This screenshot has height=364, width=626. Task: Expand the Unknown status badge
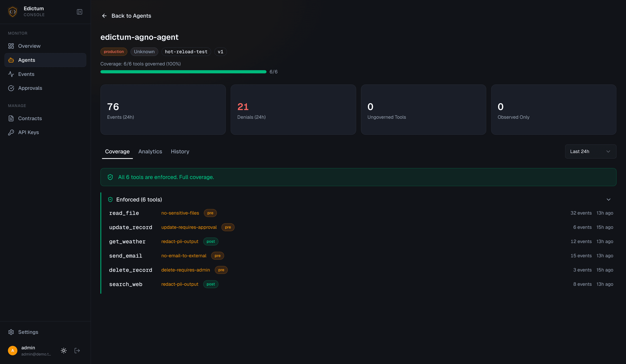tap(144, 52)
